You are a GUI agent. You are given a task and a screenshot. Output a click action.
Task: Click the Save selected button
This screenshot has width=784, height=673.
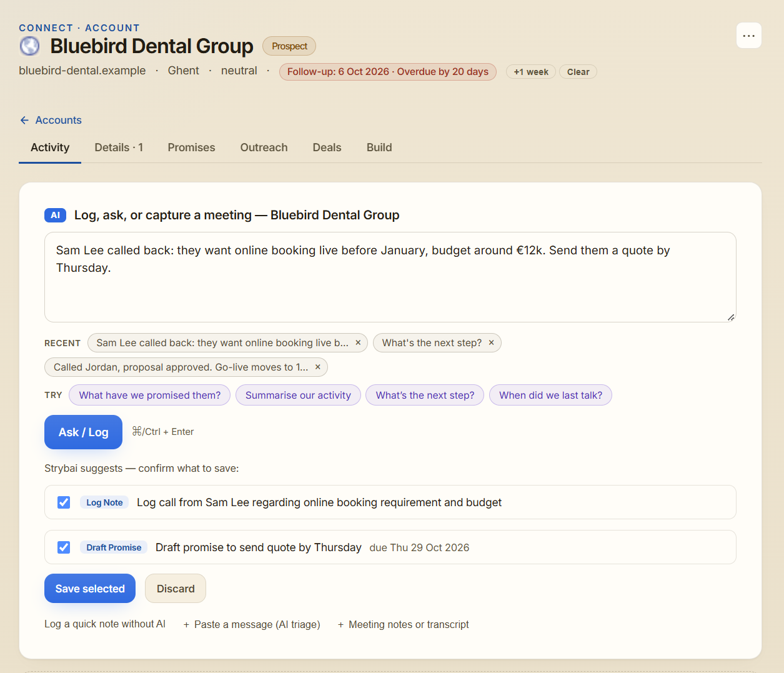click(90, 589)
